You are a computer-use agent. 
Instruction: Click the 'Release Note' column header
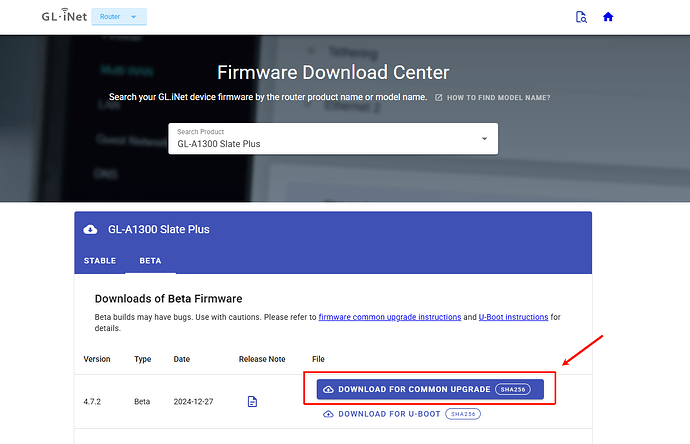(x=262, y=359)
